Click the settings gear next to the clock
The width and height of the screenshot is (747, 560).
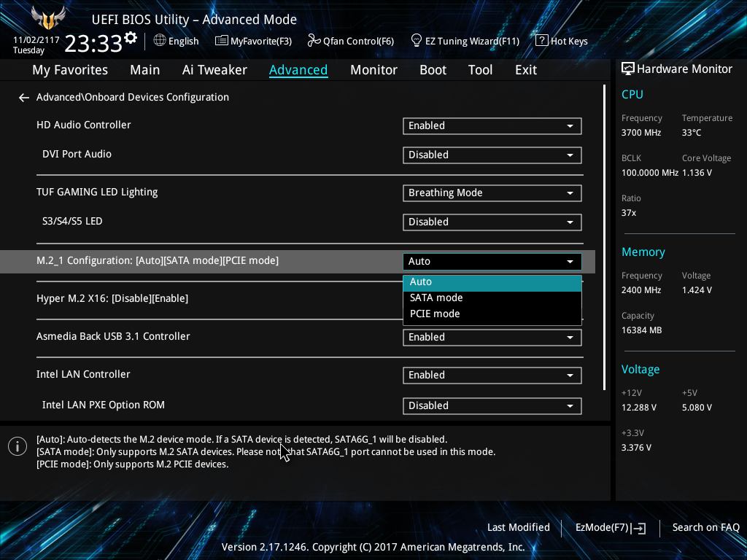[x=131, y=38]
